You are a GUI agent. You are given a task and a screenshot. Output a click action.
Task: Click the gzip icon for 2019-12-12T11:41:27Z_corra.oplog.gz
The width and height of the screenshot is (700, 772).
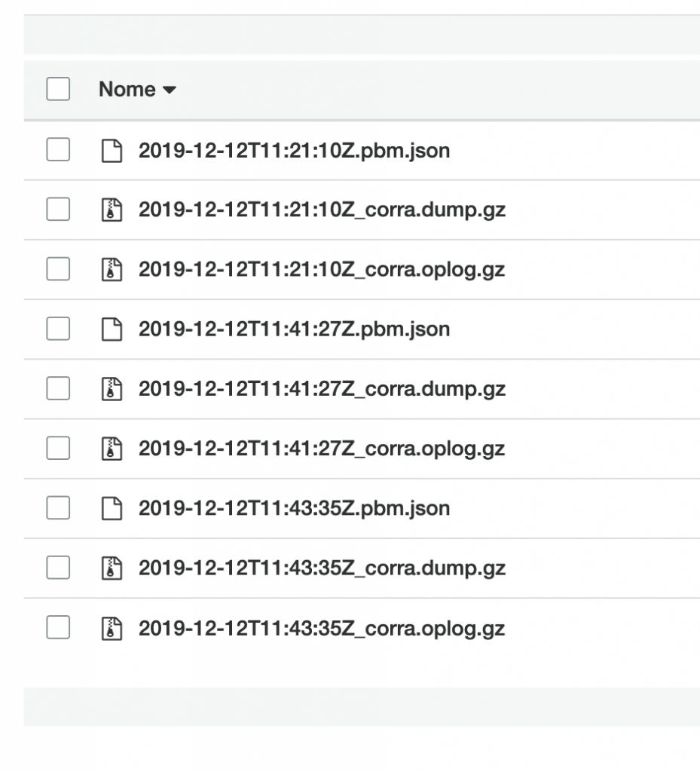click(113, 449)
